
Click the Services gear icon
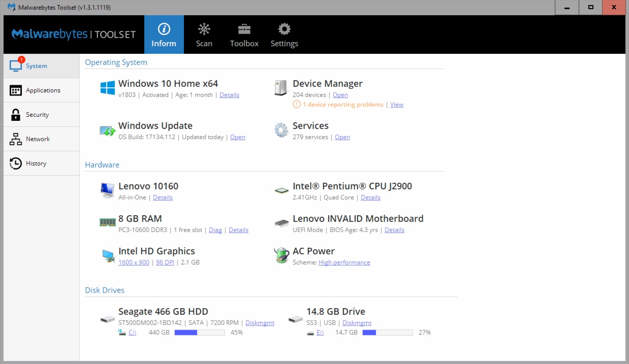tap(281, 130)
